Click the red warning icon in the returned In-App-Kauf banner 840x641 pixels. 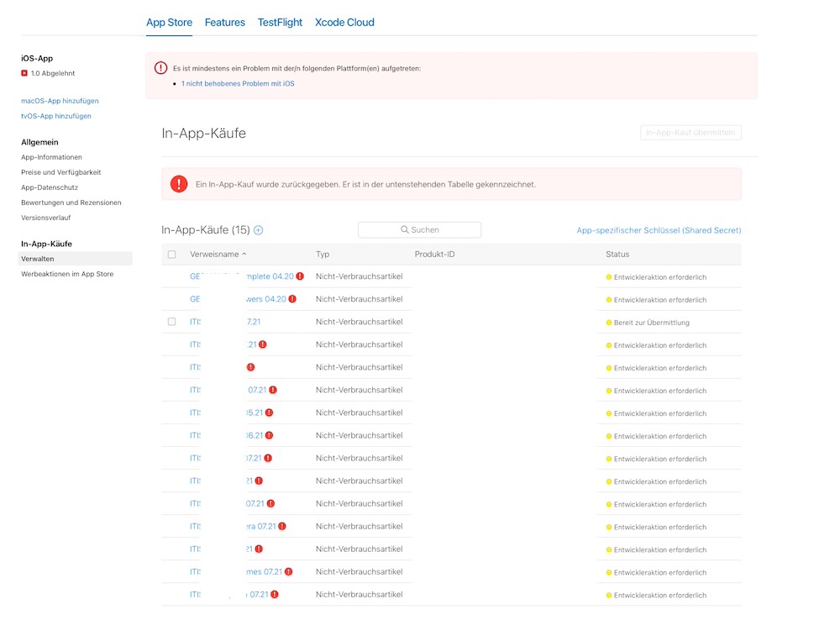point(179,184)
